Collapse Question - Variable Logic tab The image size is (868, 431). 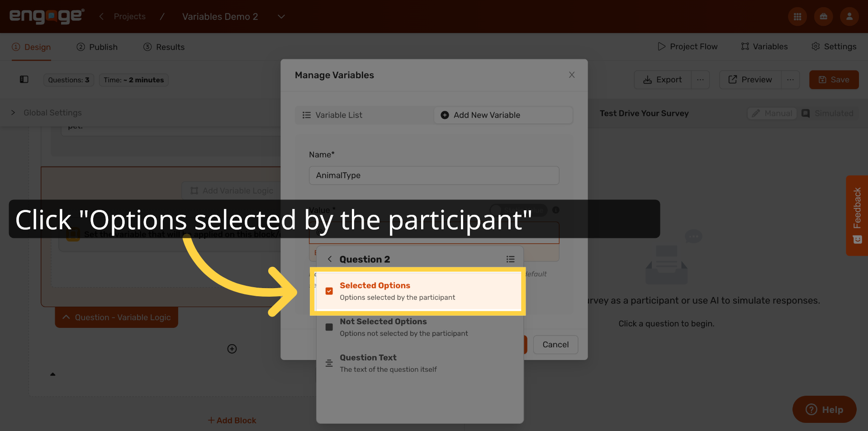tap(116, 317)
